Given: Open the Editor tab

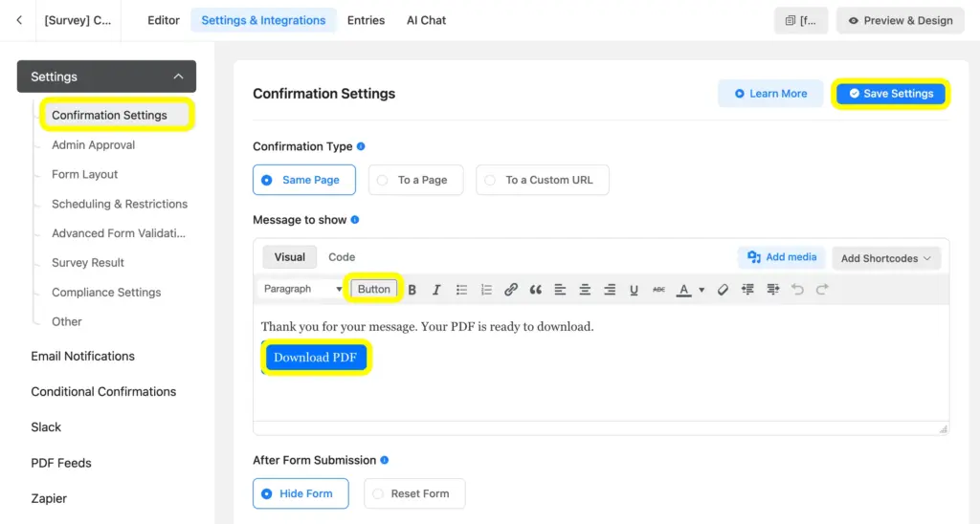Looking at the screenshot, I should (164, 21).
